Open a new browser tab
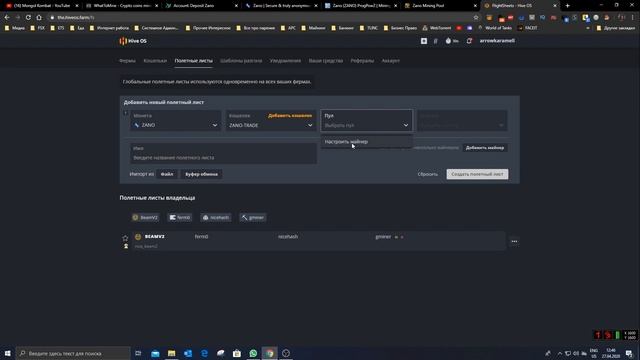Screen dimensions: 640x360 tap(567, 6)
